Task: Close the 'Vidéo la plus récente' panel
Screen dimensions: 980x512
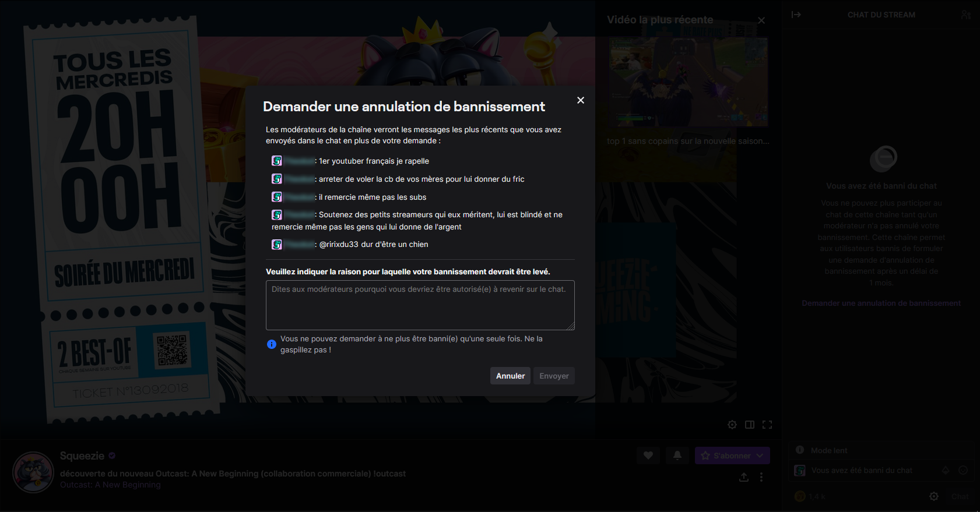Action: (761, 20)
